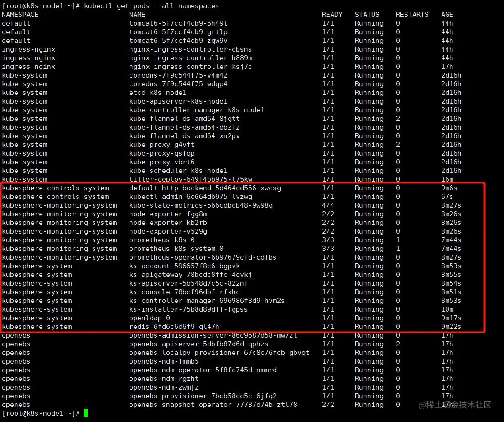504x422 pixels.
Task: Click openebs-localpv-provisioner-67c8c76fcb-gbvqt pod name
Action: (x=219, y=353)
